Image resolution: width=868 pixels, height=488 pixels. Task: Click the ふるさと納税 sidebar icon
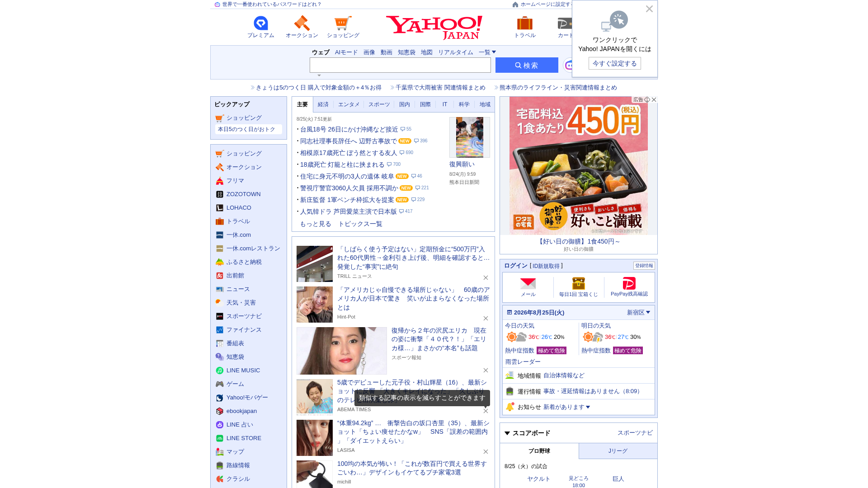[x=220, y=262]
